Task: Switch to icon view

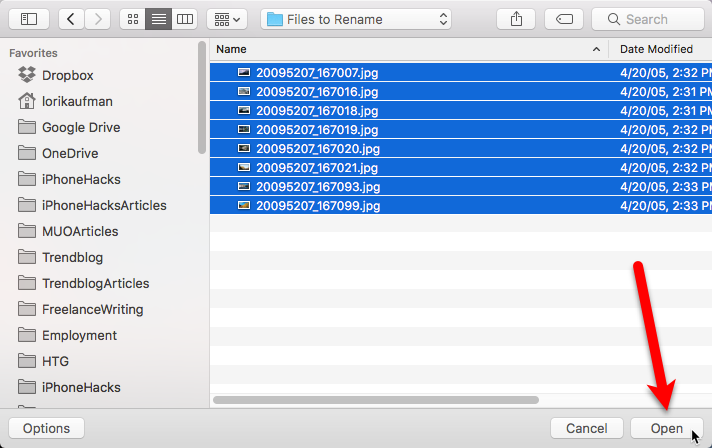Action: 133,19
